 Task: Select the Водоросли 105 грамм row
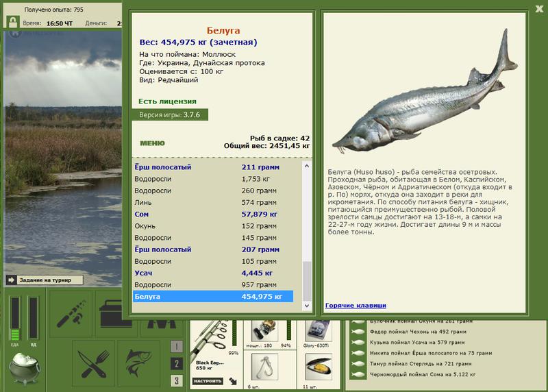(213, 262)
